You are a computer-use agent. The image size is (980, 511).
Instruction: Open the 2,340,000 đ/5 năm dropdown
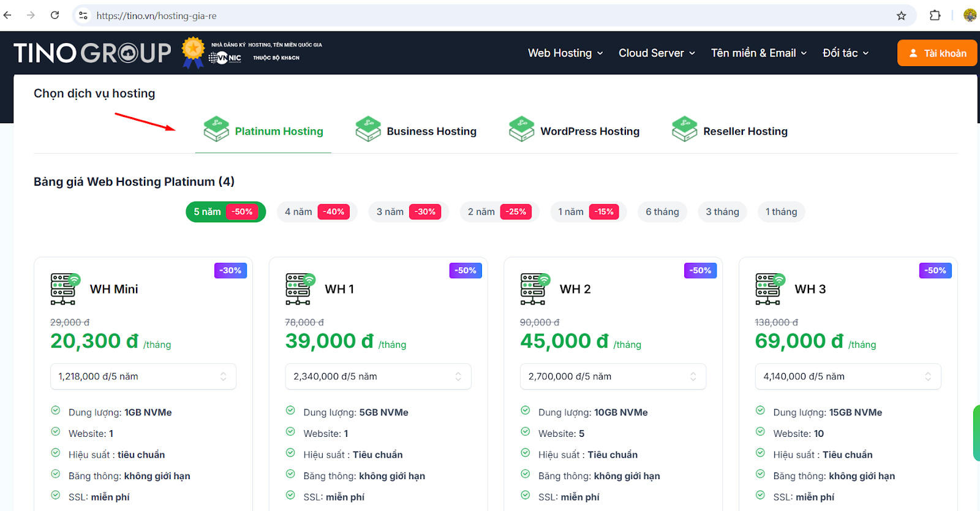(378, 377)
